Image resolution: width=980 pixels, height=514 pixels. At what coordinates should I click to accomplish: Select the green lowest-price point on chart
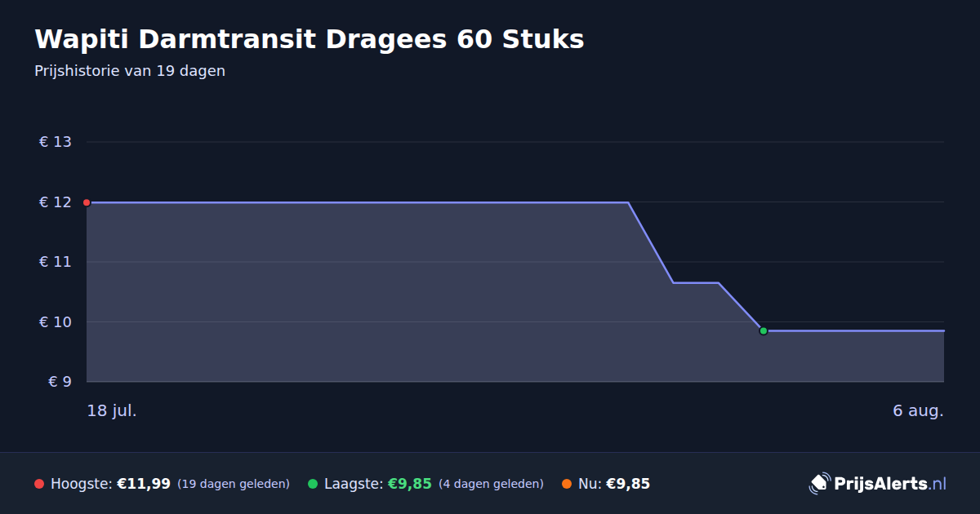tap(764, 330)
